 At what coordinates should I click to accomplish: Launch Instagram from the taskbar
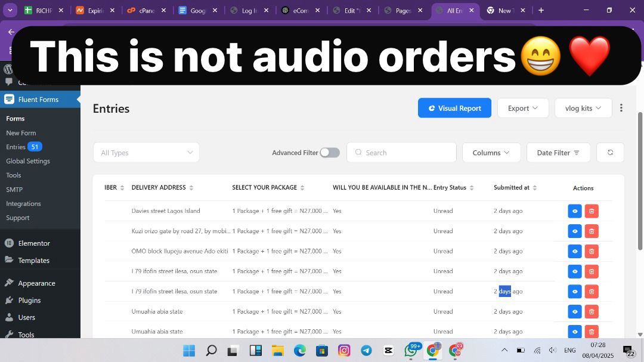(x=344, y=351)
